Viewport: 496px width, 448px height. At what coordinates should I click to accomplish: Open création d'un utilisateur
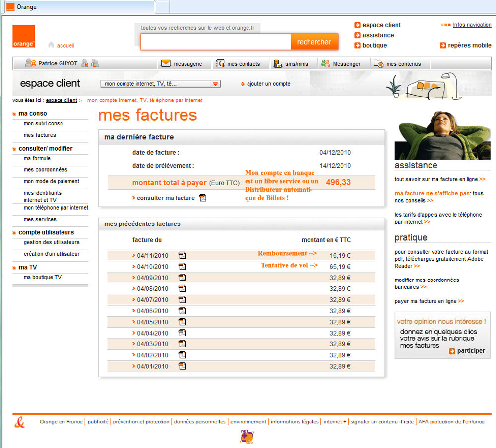click(52, 254)
